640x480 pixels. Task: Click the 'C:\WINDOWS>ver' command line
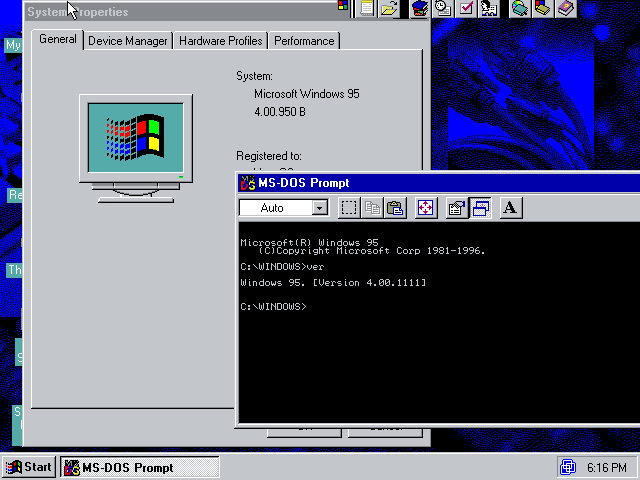tap(282, 267)
